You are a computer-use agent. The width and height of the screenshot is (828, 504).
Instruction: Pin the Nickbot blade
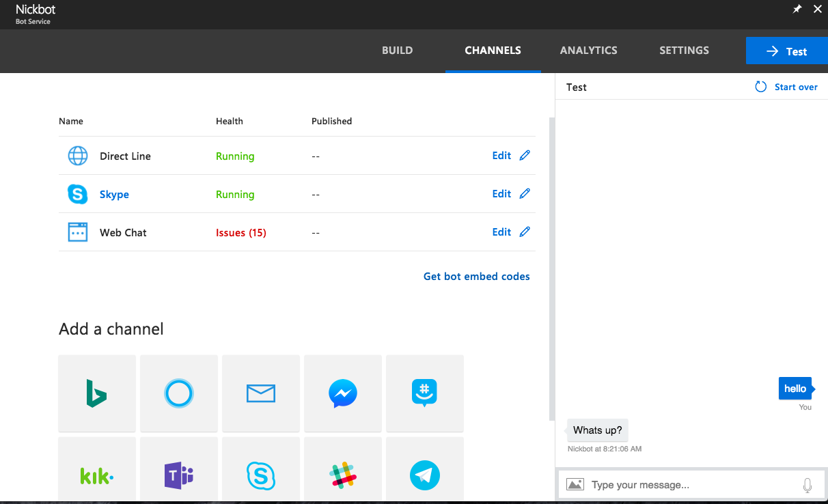click(797, 9)
